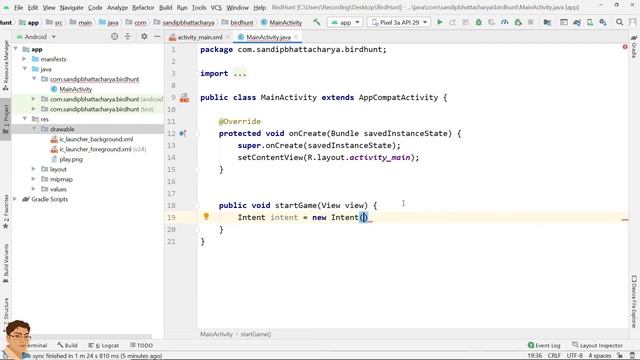The image size is (640, 360).
Task: Click Attach Debugger to Android Process icon
Action: coord(518,22)
